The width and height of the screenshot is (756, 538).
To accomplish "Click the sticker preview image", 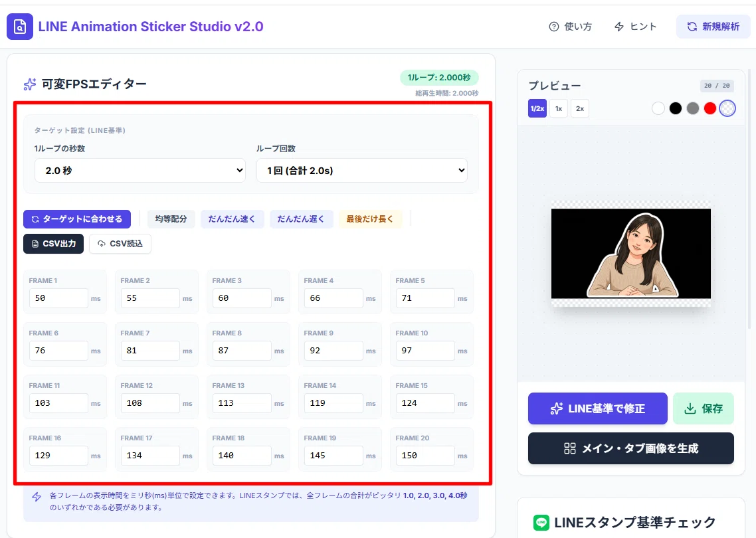I will (631, 254).
